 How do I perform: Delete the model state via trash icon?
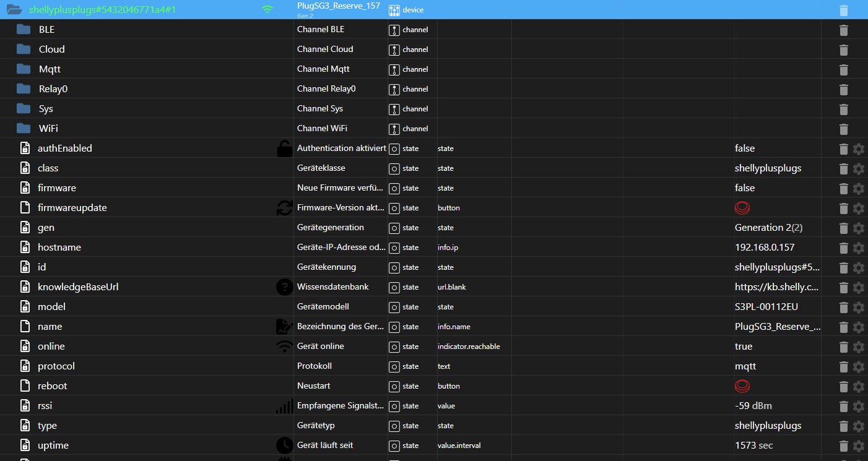(843, 307)
